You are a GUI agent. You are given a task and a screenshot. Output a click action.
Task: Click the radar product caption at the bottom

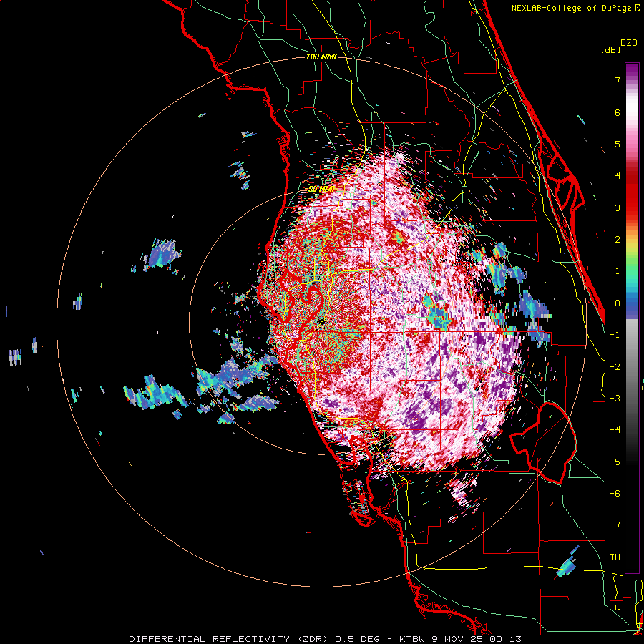click(326, 639)
